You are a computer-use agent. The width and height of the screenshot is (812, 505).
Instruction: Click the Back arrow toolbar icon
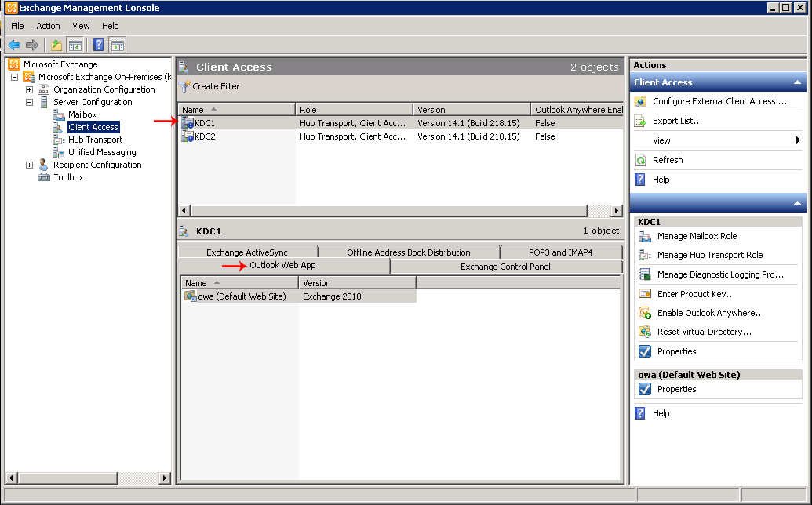pyautogui.click(x=14, y=45)
